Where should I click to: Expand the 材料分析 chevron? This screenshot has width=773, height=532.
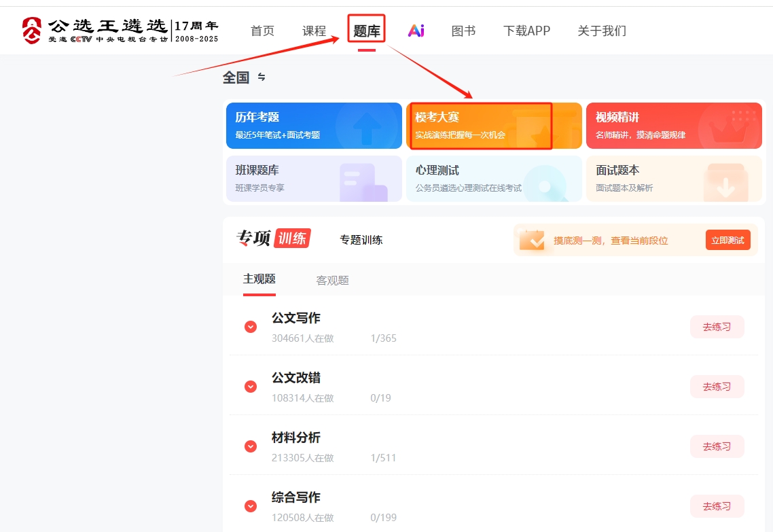251,446
